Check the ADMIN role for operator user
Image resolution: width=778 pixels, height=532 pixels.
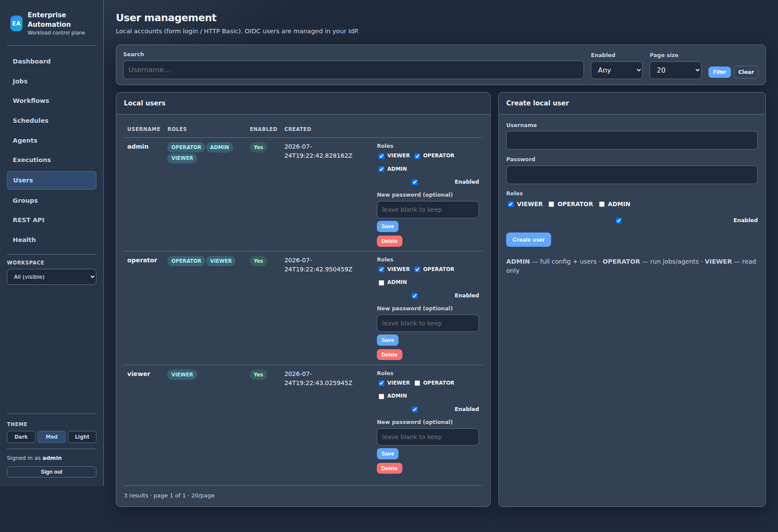point(381,283)
